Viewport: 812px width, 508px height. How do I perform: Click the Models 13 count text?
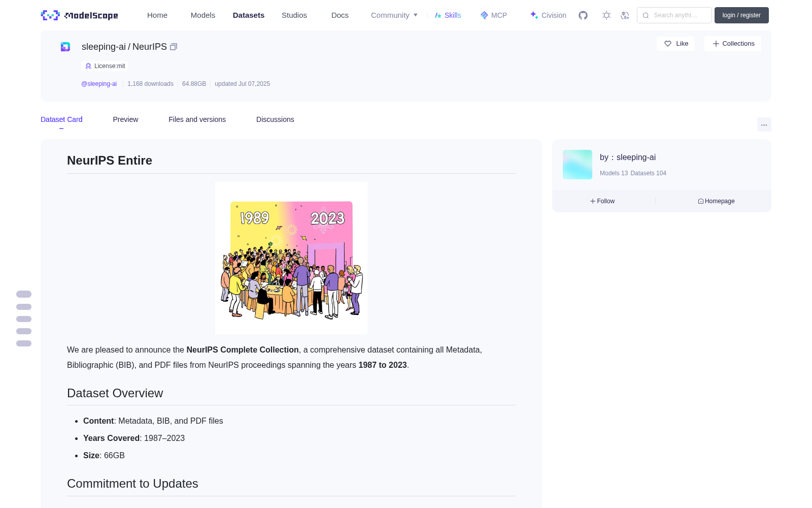614,173
